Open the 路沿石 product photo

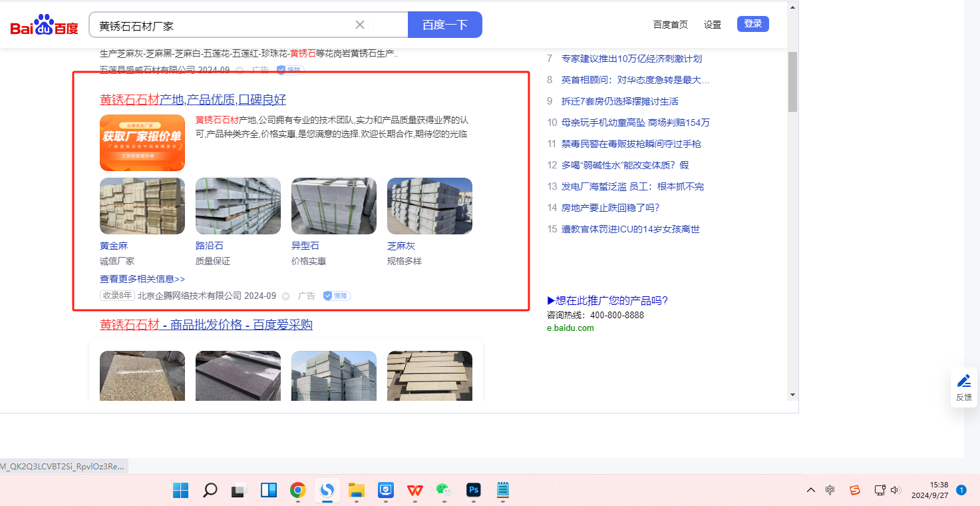(238, 206)
